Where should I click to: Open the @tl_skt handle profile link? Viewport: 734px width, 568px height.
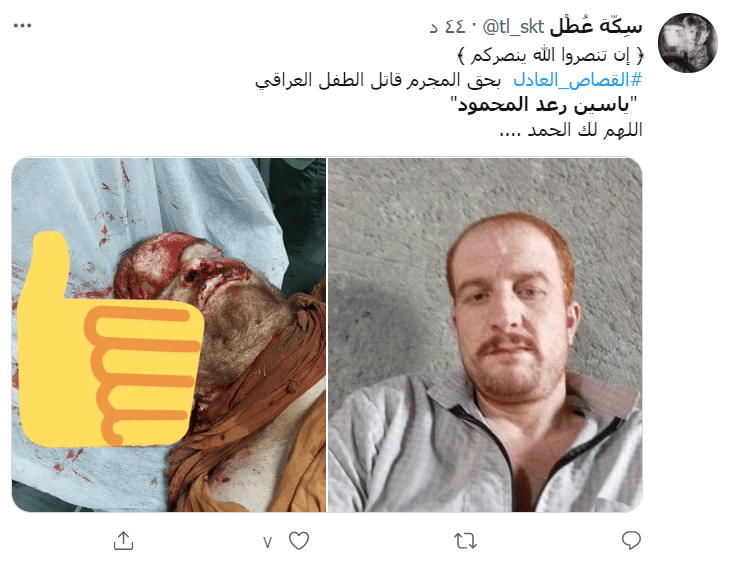coord(513,27)
